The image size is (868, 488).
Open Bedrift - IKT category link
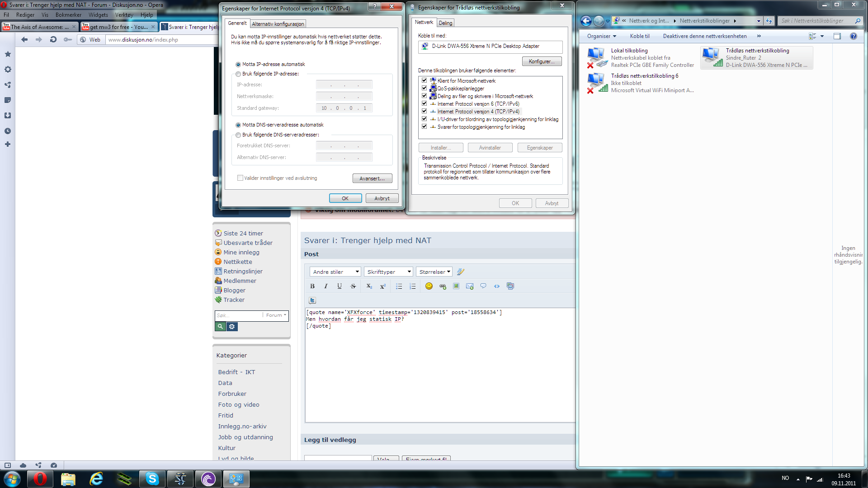236,372
